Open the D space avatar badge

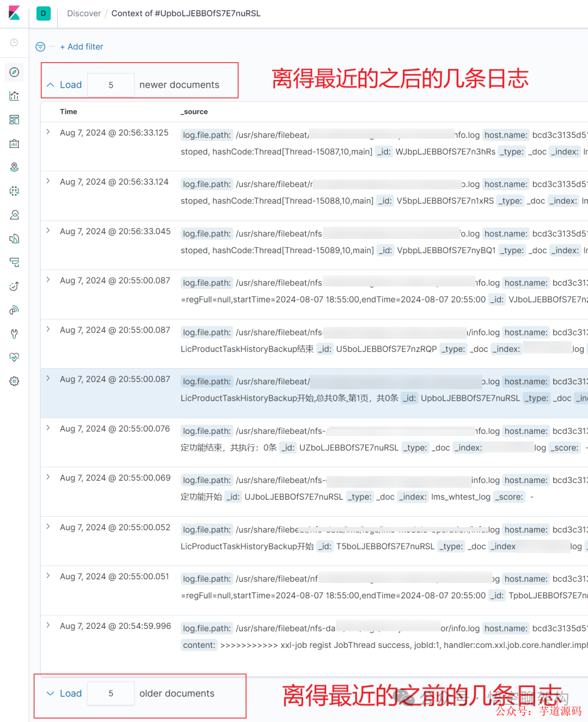43,13
